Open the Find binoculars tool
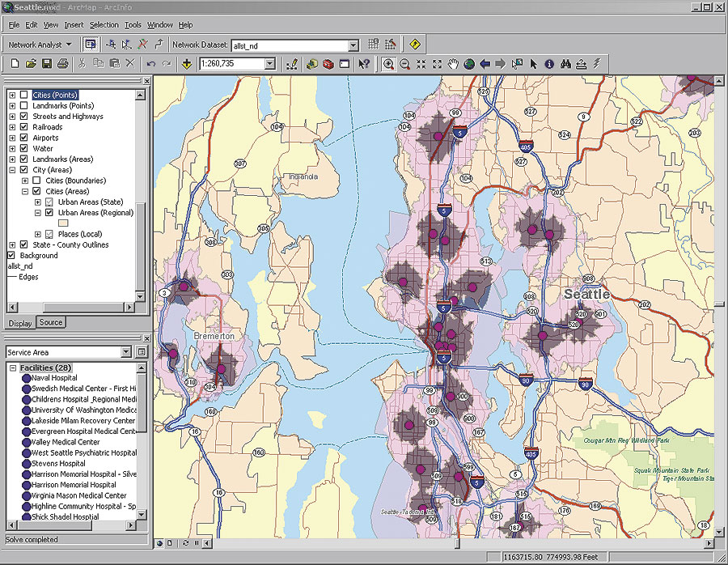728x565 pixels. coord(565,64)
